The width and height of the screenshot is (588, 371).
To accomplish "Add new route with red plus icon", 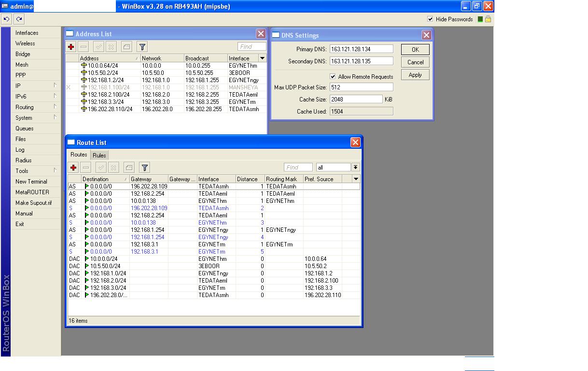I will coord(73,168).
